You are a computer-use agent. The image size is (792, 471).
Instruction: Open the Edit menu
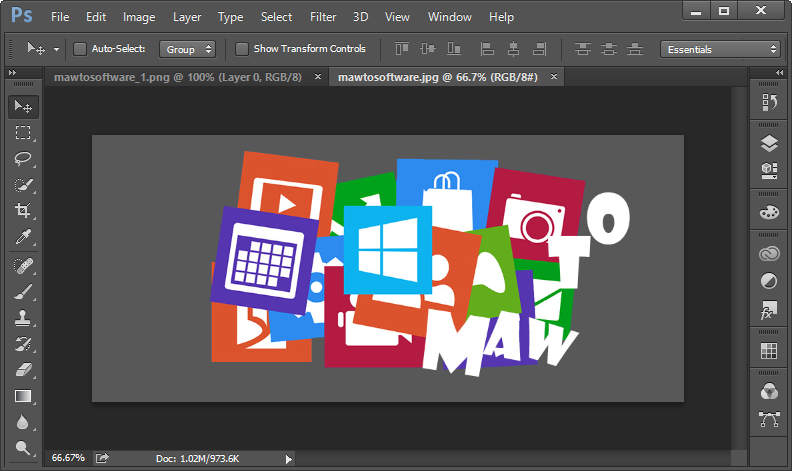click(96, 17)
